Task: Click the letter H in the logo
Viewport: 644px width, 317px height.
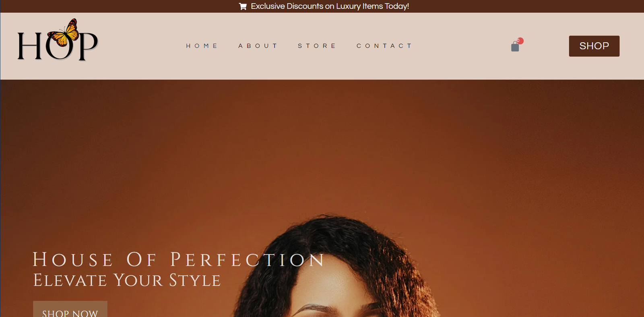Action: click(30, 46)
